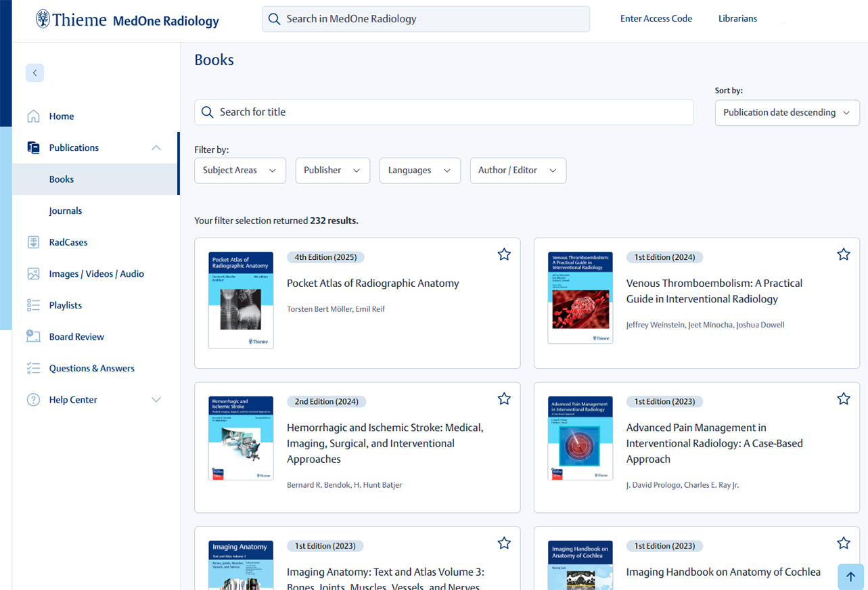Expand the Help Center menu
The height and width of the screenshot is (590, 868).
[x=156, y=400]
